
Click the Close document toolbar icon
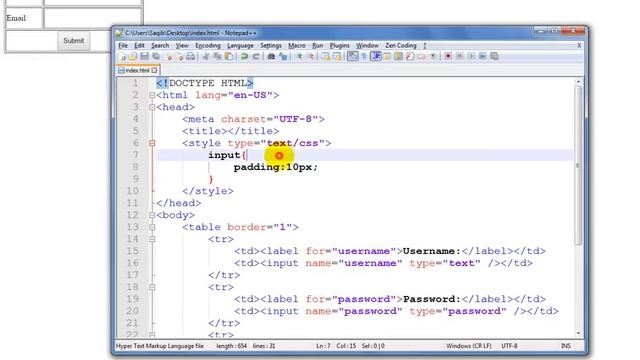169,56
